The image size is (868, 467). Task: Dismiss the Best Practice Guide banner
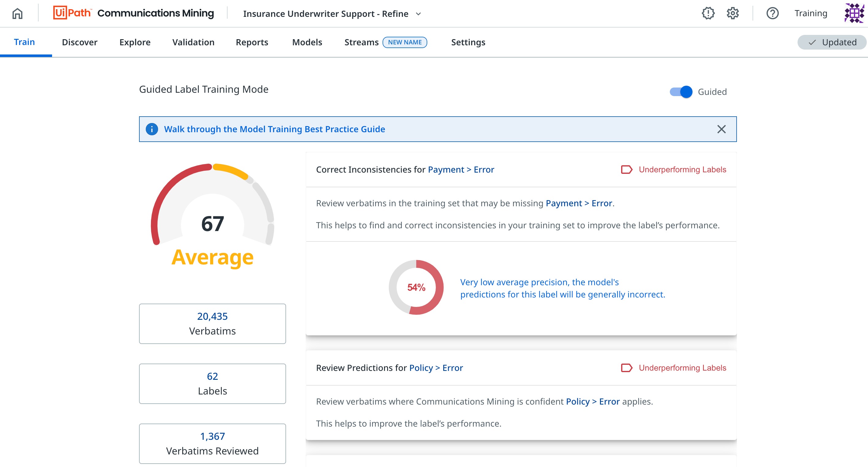click(x=721, y=129)
